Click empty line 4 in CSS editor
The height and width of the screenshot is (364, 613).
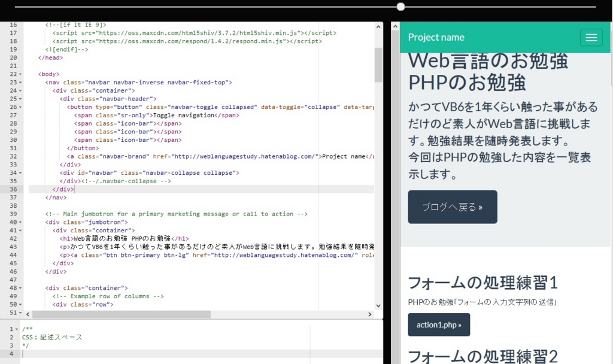[x=202, y=353]
